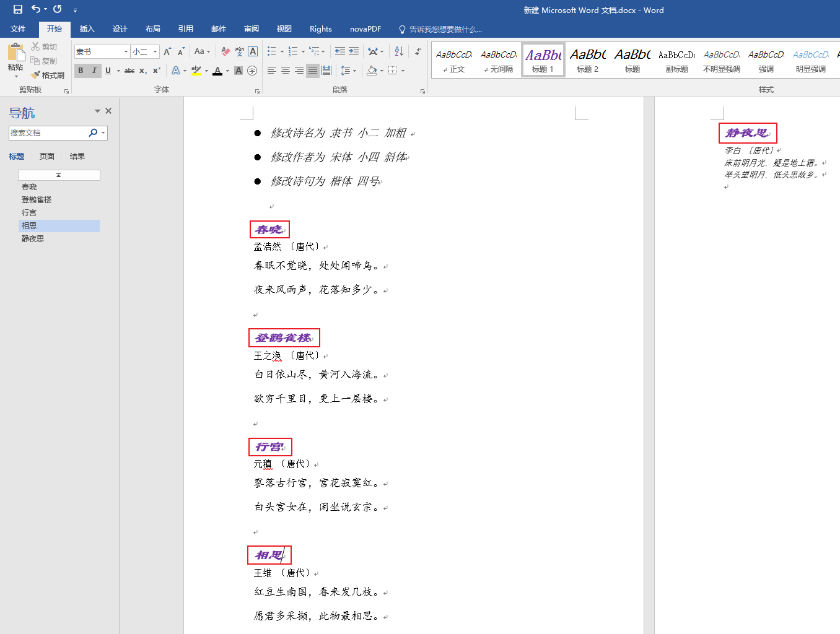Toggle justified text alignment
Image resolution: width=840 pixels, height=634 pixels.
pyautogui.click(x=313, y=71)
